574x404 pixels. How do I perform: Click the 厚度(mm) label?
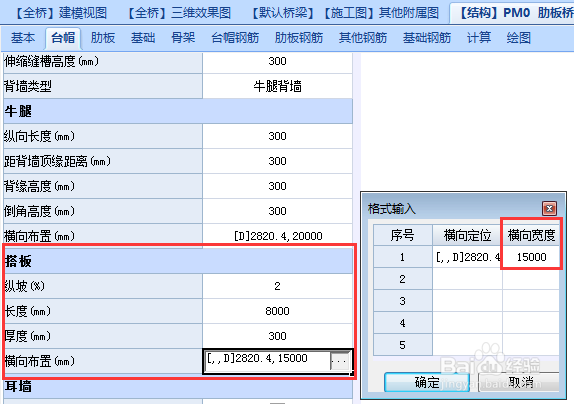27,336
